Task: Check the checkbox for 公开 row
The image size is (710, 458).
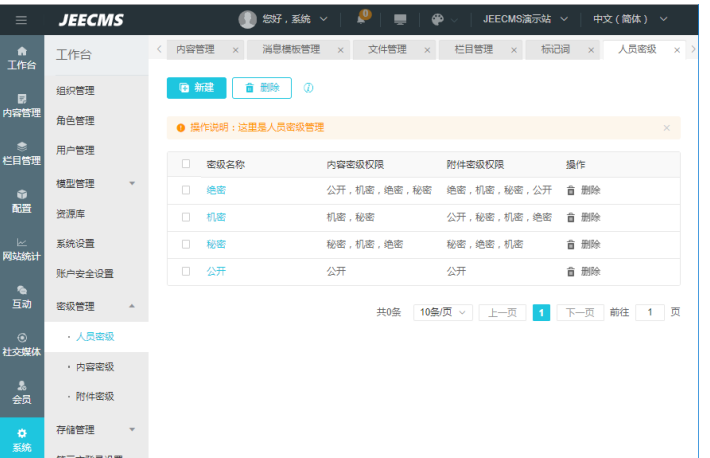Action: (x=186, y=271)
